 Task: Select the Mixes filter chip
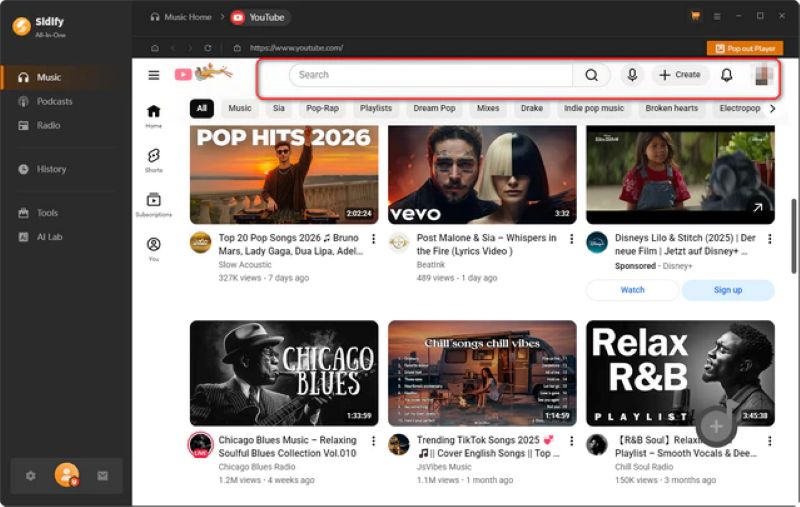coord(488,108)
